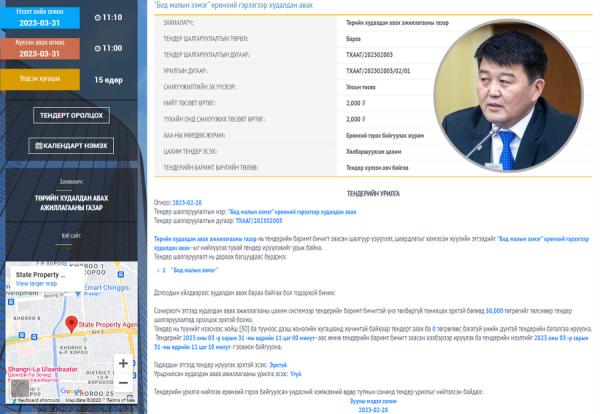
Task: Click the Shangri-La Ulaanbaatar map label
Action: (42, 369)
